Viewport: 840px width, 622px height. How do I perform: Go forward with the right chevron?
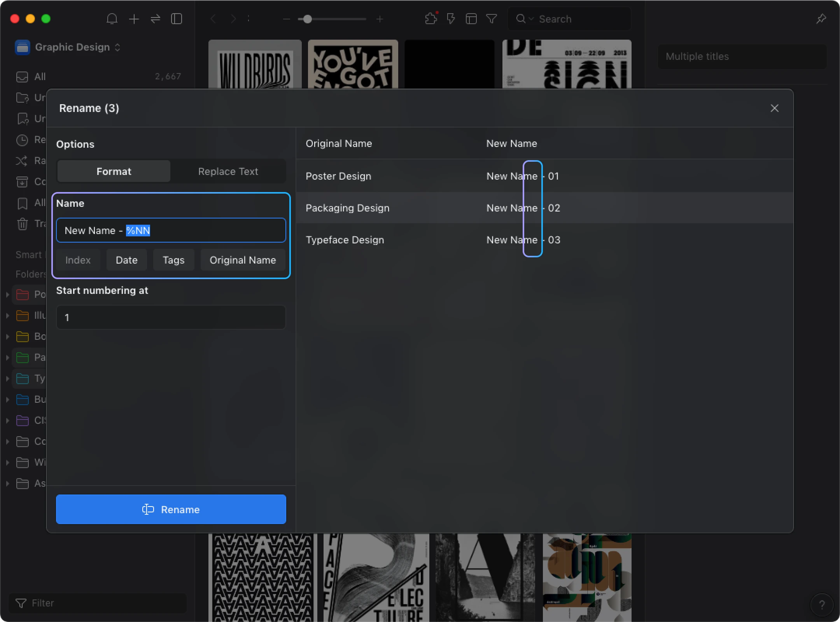coord(233,19)
